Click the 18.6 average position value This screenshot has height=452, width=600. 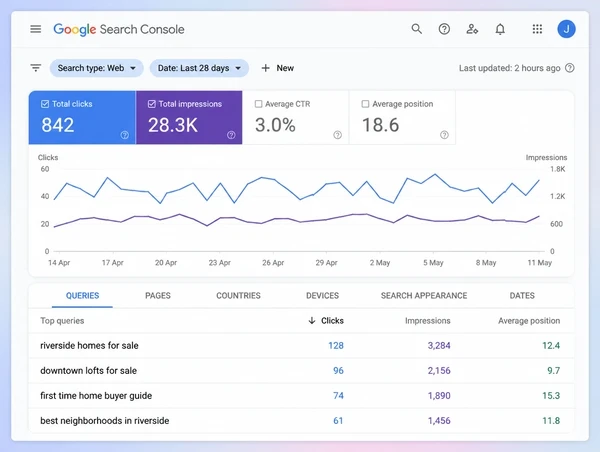[x=380, y=125]
